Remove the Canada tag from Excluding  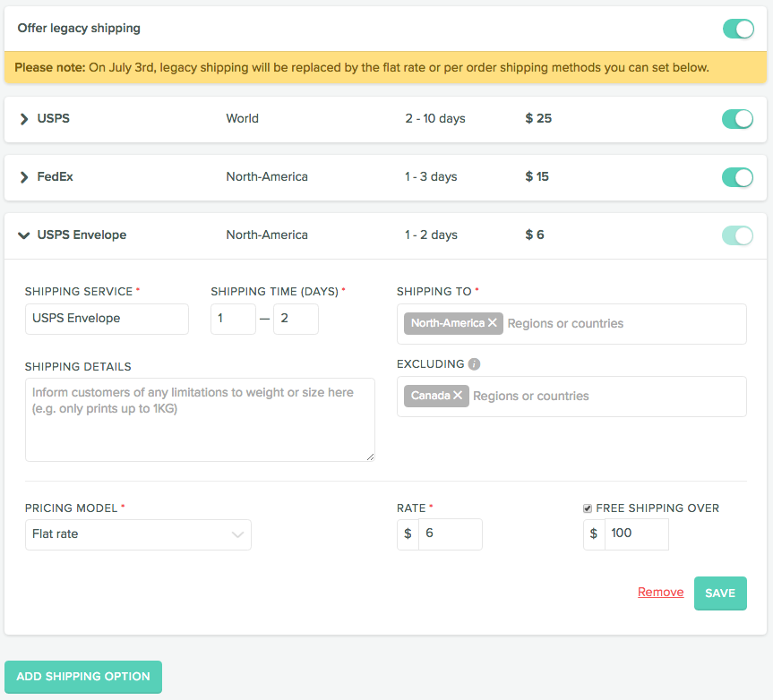coord(458,396)
